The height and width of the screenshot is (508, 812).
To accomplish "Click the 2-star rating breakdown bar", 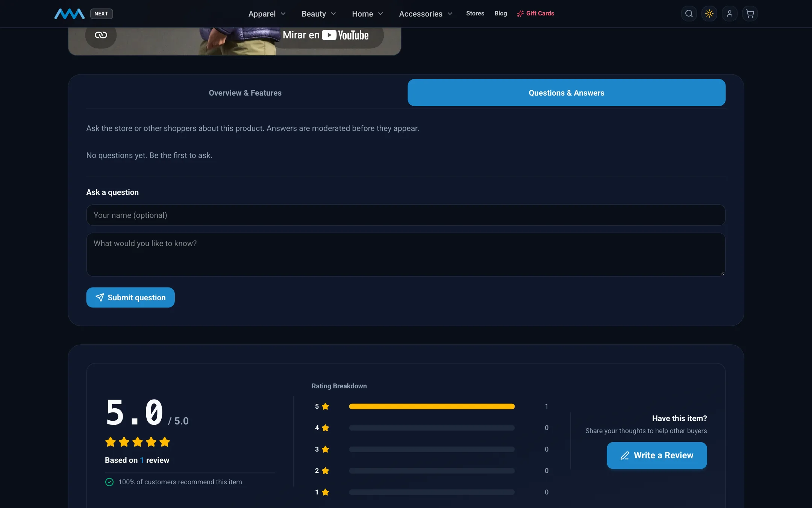I will click(432, 471).
